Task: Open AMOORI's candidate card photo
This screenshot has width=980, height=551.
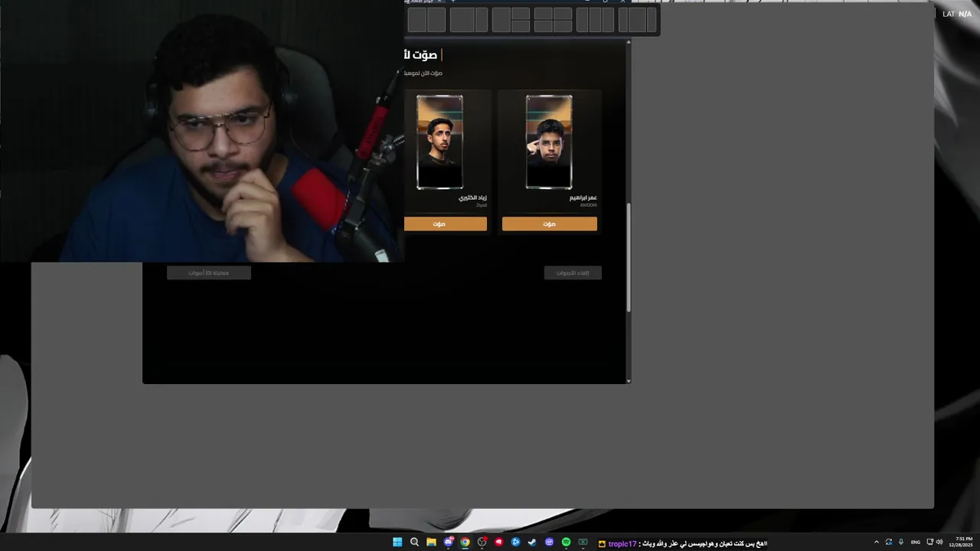Action: [549, 142]
